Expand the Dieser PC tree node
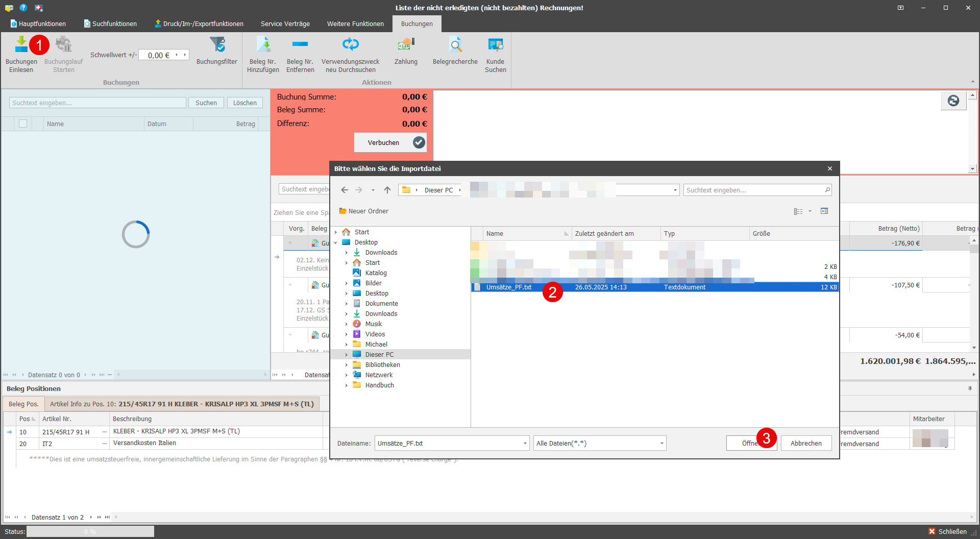 (x=346, y=355)
